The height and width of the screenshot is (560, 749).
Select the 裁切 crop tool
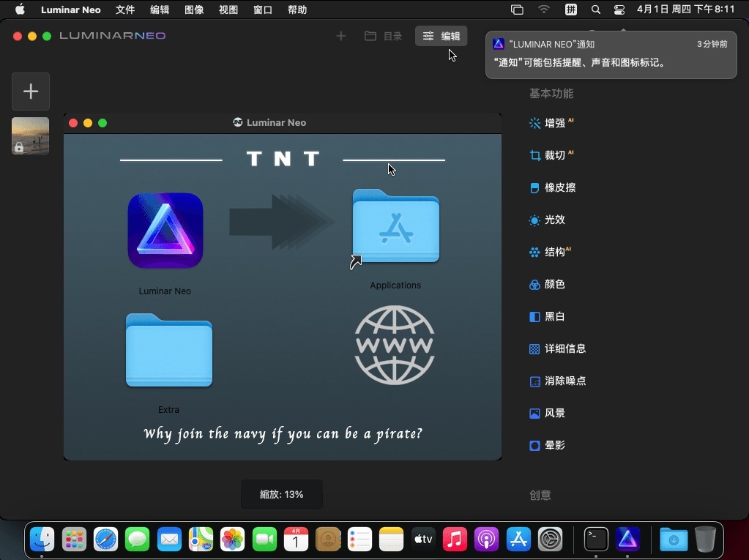tap(551, 155)
